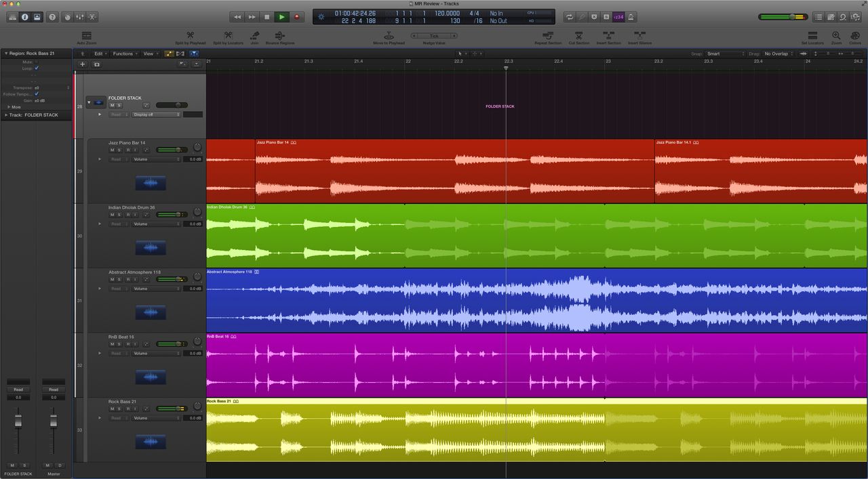Image resolution: width=868 pixels, height=479 pixels.
Task: Open the Editors scissors icon
Action: (x=92, y=16)
